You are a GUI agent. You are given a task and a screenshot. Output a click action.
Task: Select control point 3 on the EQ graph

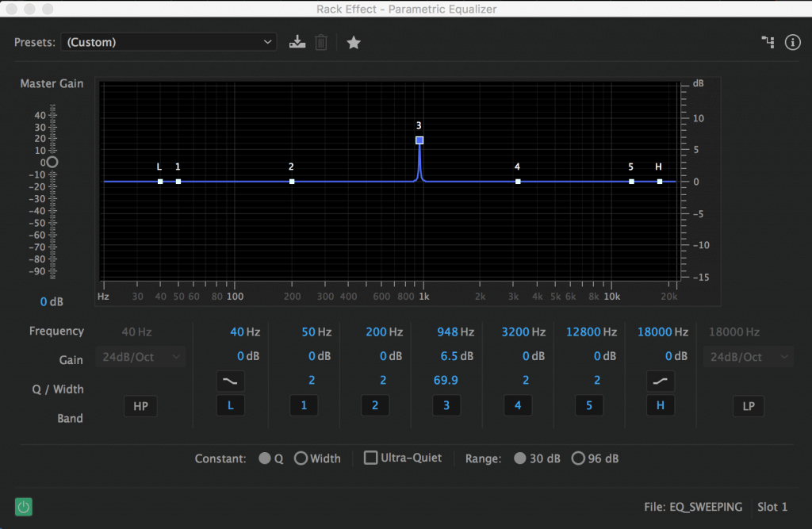pyautogui.click(x=419, y=140)
